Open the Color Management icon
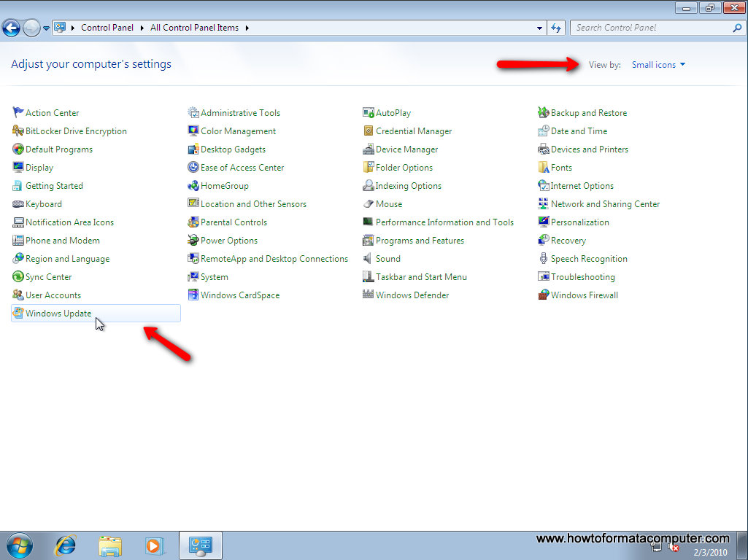 [x=193, y=131]
